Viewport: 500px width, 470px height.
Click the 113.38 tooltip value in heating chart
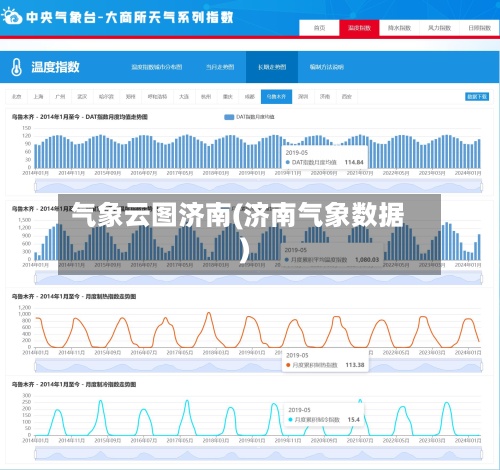coord(355,365)
